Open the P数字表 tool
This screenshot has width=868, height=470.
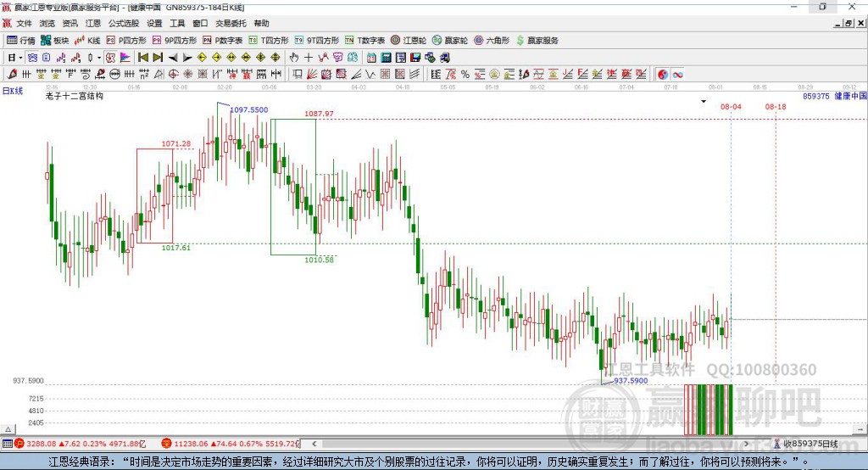coord(223,41)
